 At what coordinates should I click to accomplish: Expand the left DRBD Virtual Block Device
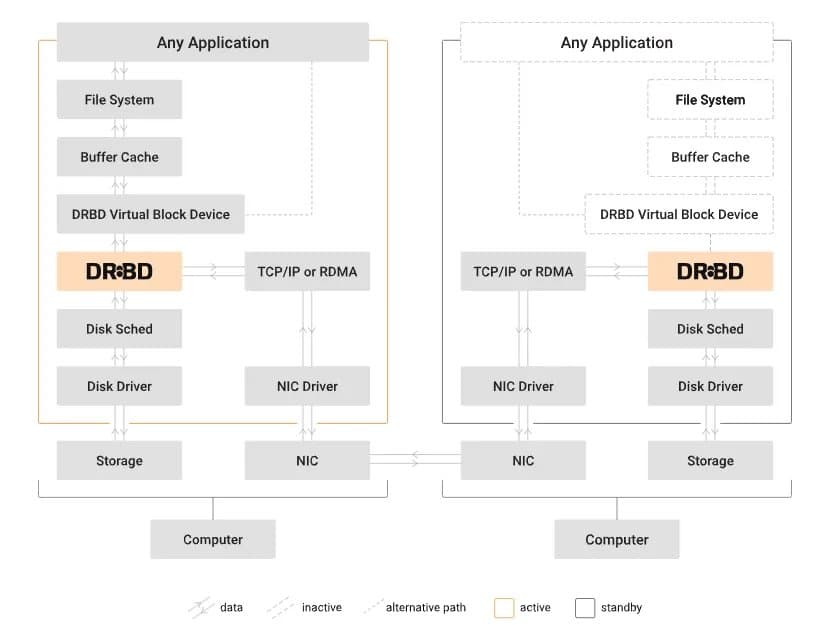click(x=150, y=214)
